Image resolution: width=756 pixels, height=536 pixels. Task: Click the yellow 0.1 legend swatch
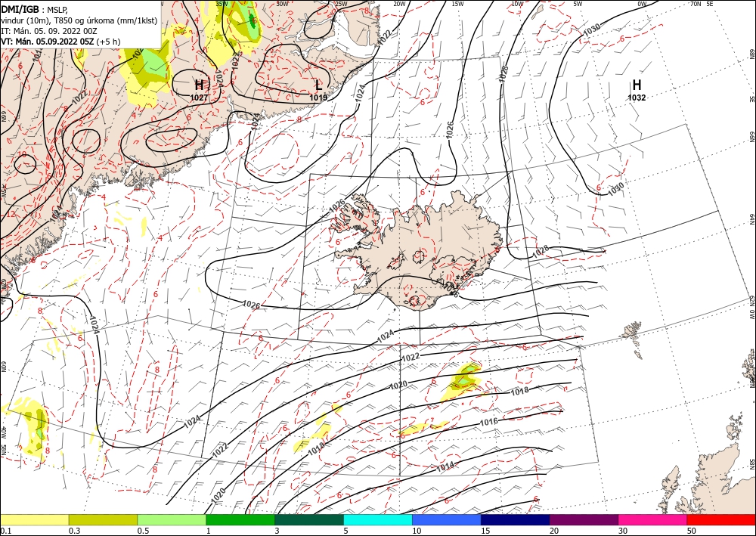click(34, 519)
